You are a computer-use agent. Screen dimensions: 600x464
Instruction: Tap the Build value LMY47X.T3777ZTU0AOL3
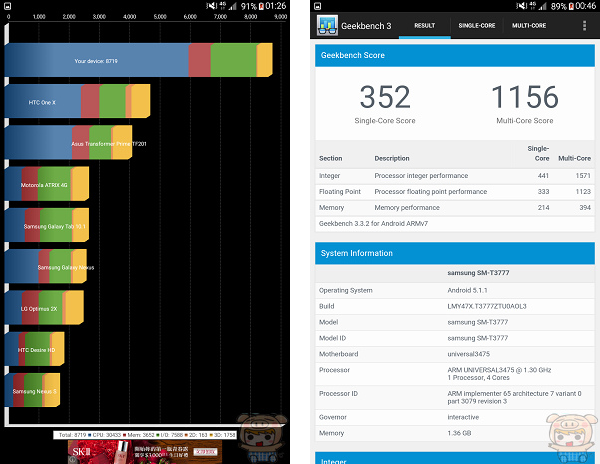[x=487, y=306]
